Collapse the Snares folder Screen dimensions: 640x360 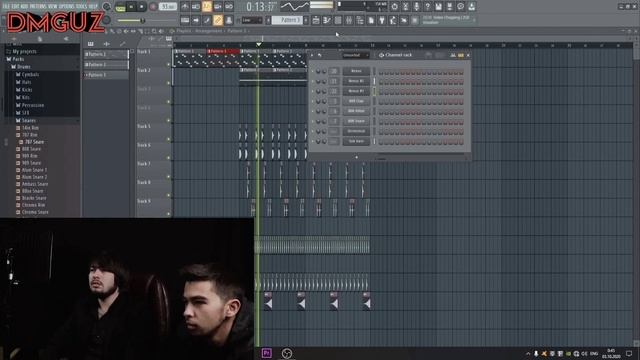tap(28, 120)
